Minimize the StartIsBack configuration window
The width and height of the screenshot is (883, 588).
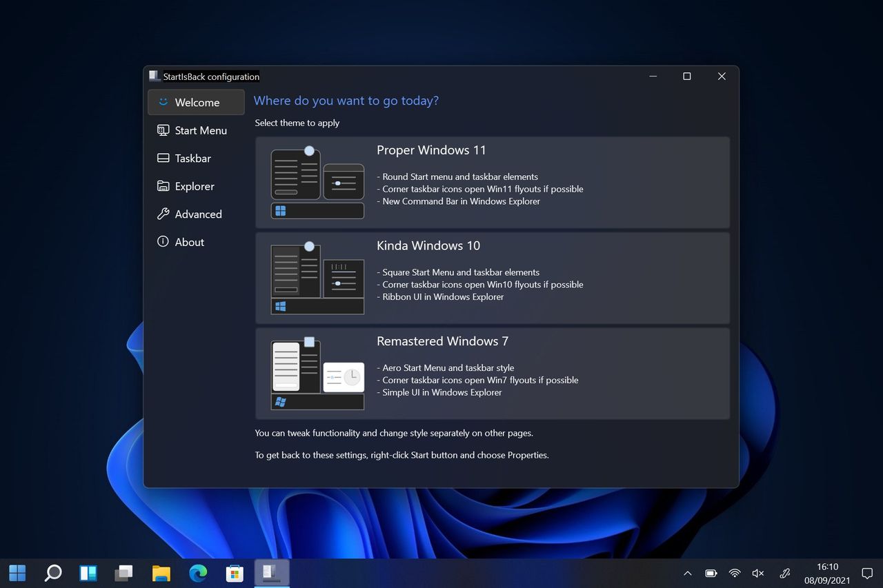pos(653,77)
